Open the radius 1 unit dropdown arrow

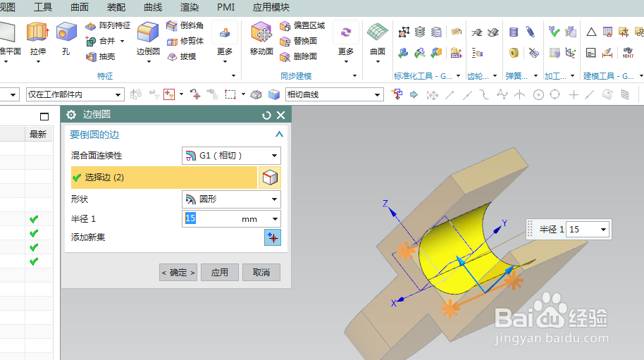275,219
